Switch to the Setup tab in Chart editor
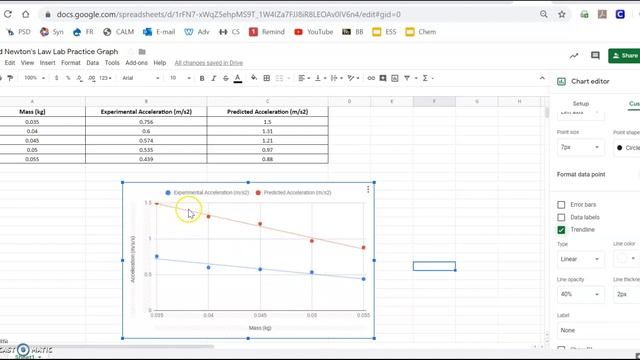 (x=580, y=104)
